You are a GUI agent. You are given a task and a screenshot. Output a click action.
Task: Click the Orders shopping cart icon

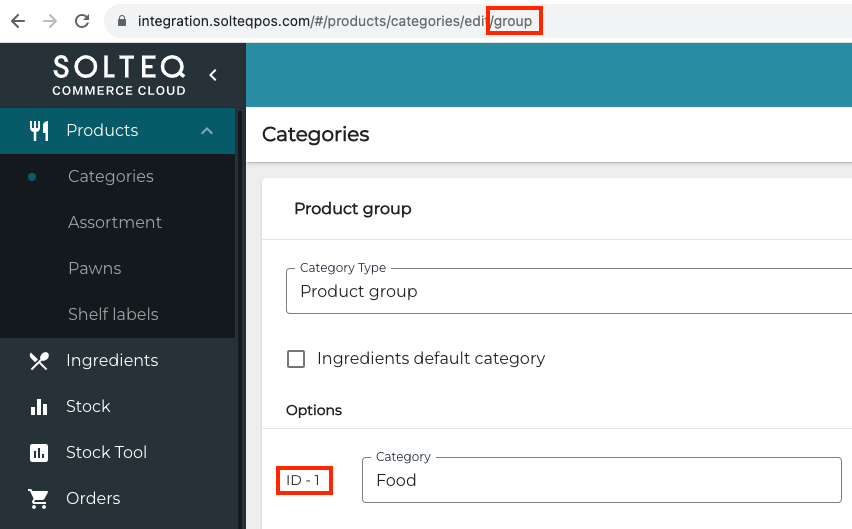pyautogui.click(x=39, y=498)
